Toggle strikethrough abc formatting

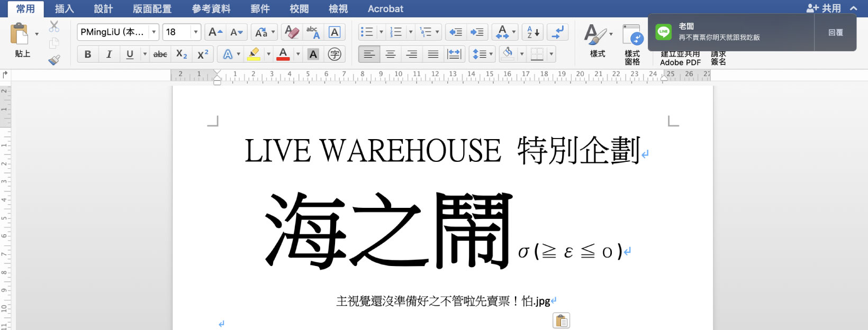point(160,54)
